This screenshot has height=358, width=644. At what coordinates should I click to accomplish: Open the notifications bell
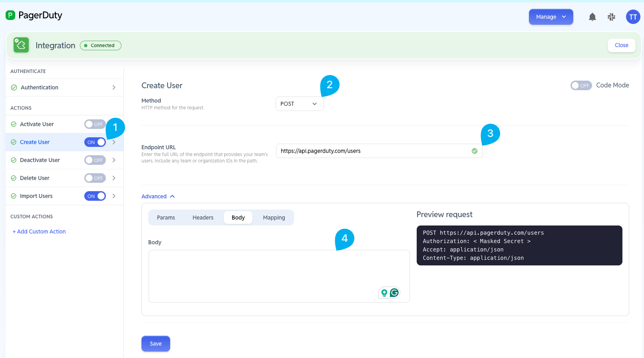pyautogui.click(x=592, y=17)
